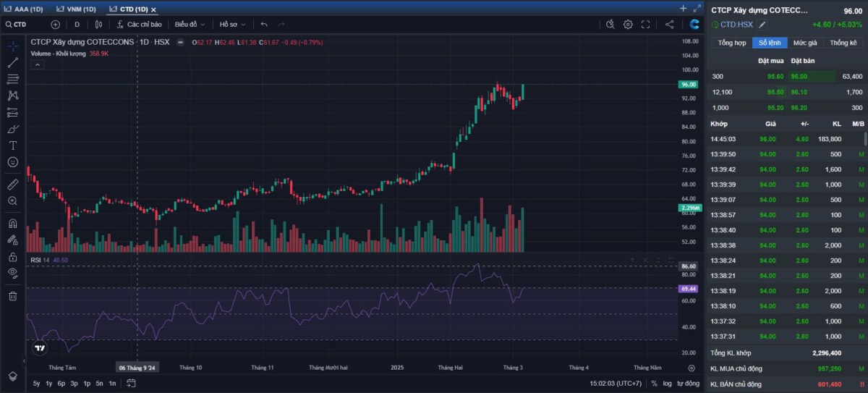Click the blue C logo icon
This screenshot has width=868, height=393.
click(694, 24)
